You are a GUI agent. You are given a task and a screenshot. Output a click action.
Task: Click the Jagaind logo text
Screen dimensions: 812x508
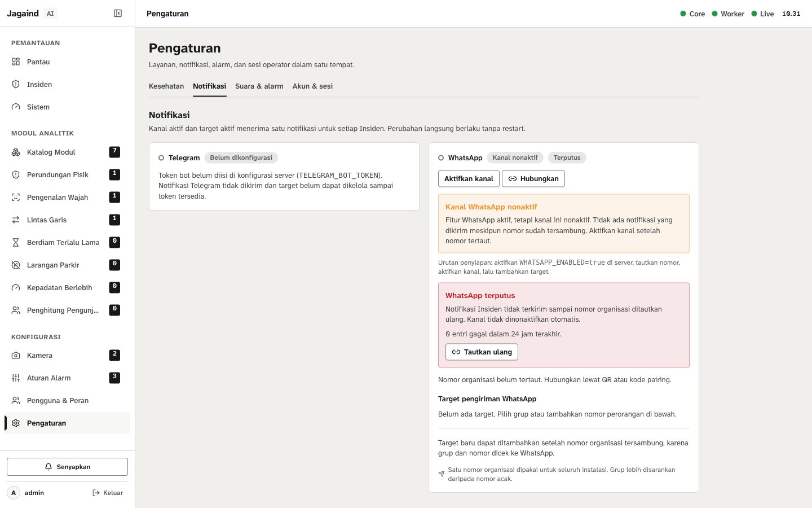tap(23, 14)
